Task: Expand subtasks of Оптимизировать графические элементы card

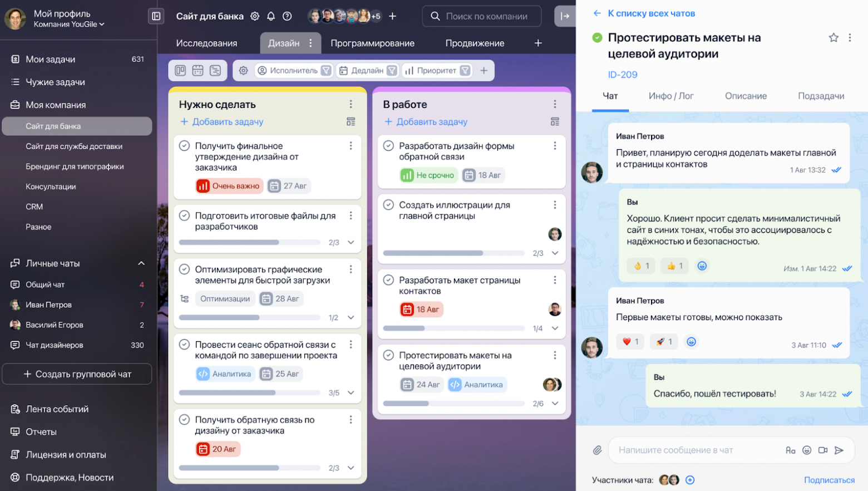Action: coord(351,317)
